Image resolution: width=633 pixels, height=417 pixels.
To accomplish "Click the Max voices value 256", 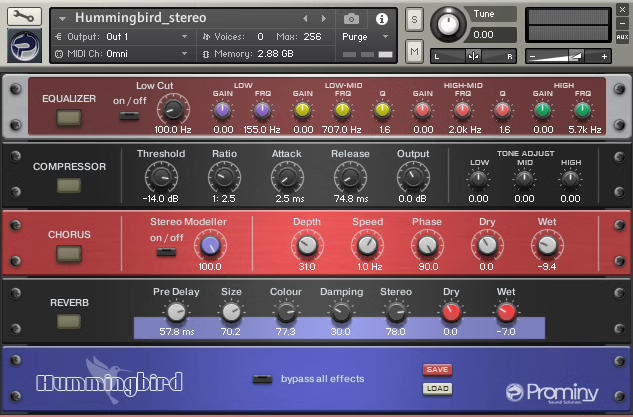I will 312,37.
